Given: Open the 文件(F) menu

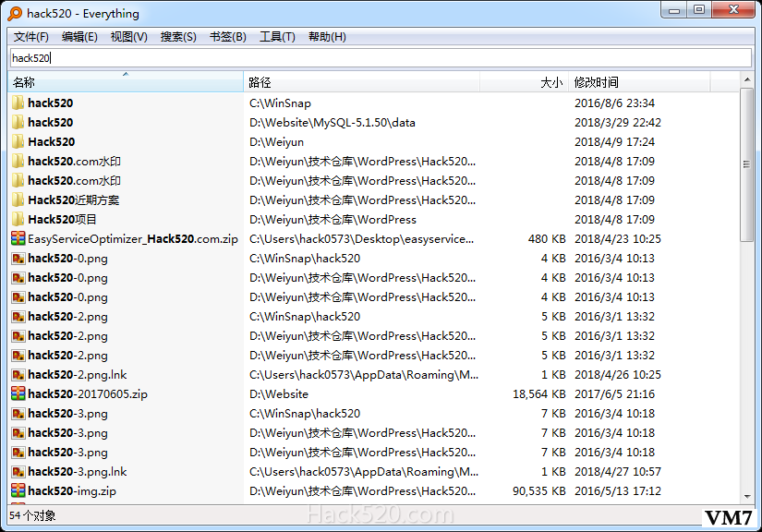Looking at the screenshot, I should click(x=31, y=37).
